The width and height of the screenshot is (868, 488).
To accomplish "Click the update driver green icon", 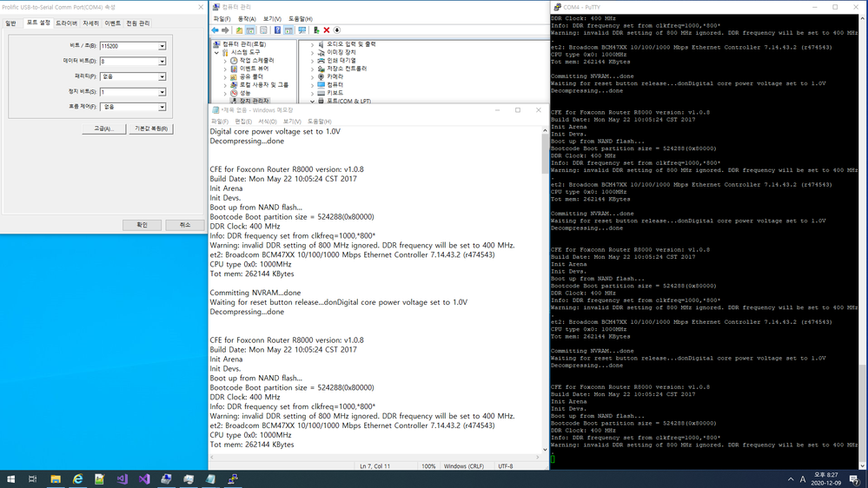I will pyautogui.click(x=316, y=30).
